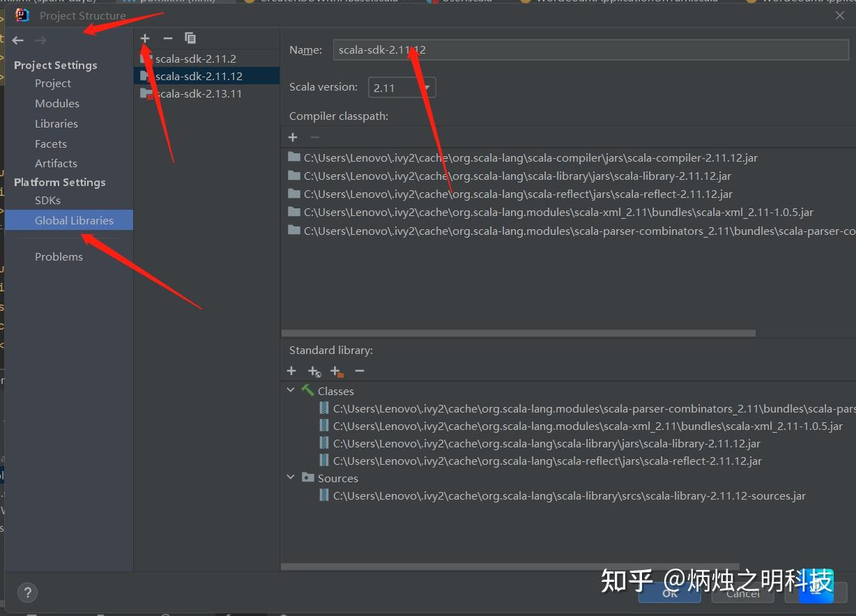Viewport: 856px width, 616px height.
Task: Switch to the Modules settings section
Action: click(x=56, y=103)
